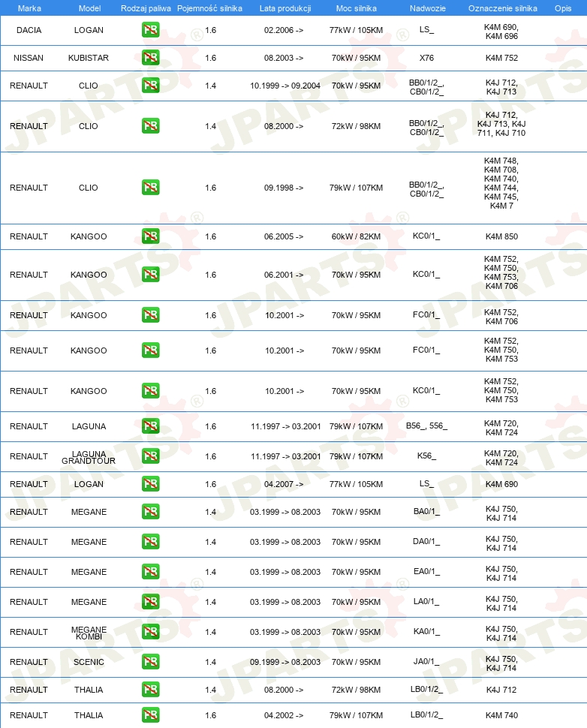Click the B56_, 556_ body code cell
Image resolution: width=587 pixels, height=728 pixels.
point(426,426)
